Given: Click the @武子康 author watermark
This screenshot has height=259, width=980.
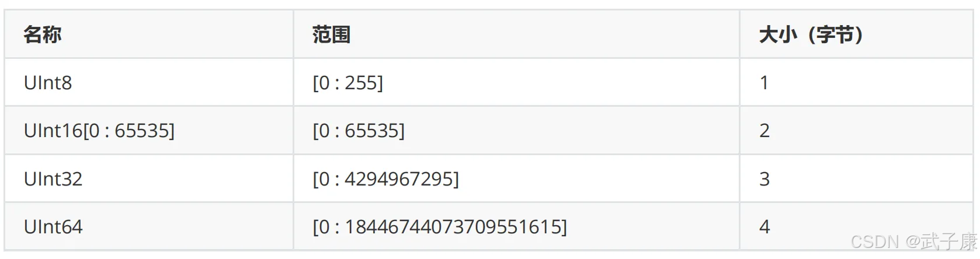Looking at the screenshot, I should click(x=940, y=242).
